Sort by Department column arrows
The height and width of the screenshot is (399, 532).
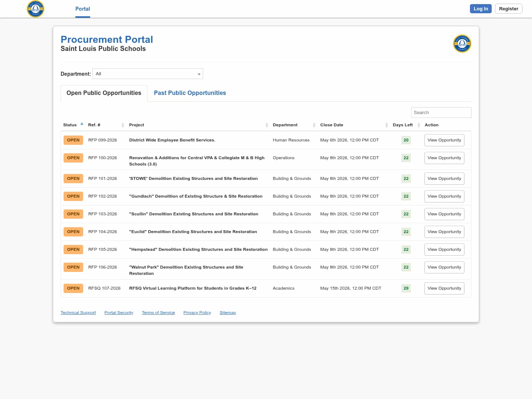click(314, 125)
